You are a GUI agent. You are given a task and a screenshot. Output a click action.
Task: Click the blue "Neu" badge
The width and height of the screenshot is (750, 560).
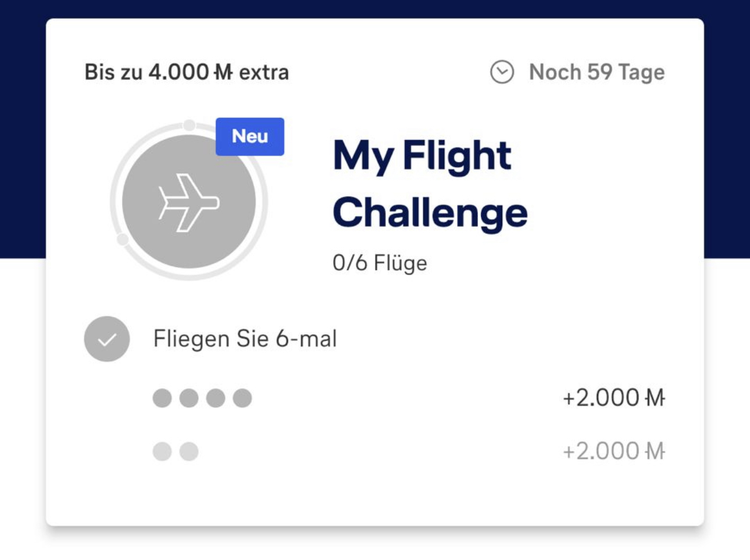click(x=250, y=137)
